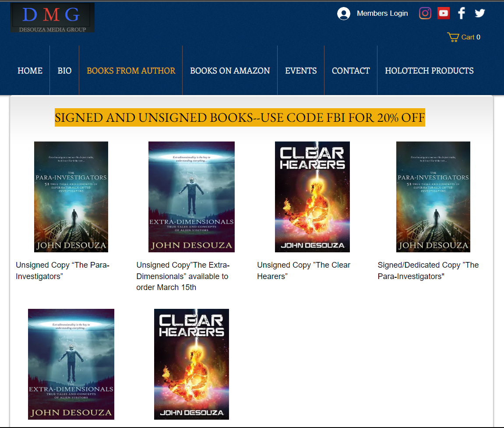This screenshot has height=428, width=504.
Task: Open BOOKS ON AMAZON menu item
Action: (x=230, y=71)
